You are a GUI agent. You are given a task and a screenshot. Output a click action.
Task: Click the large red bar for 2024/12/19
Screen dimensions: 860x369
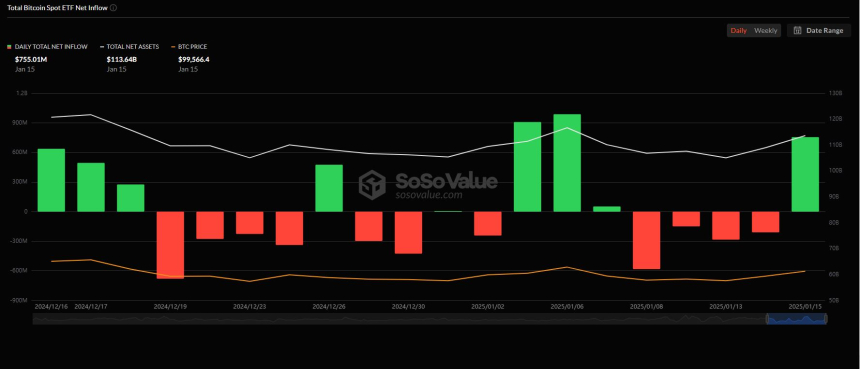[x=170, y=245]
